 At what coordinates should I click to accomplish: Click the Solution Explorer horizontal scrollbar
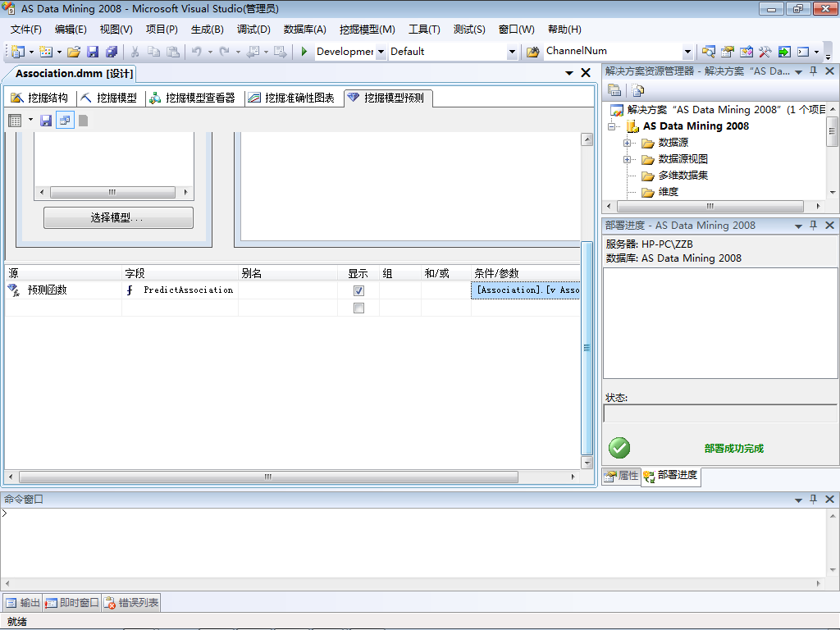pyautogui.click(x=710, y=206)
